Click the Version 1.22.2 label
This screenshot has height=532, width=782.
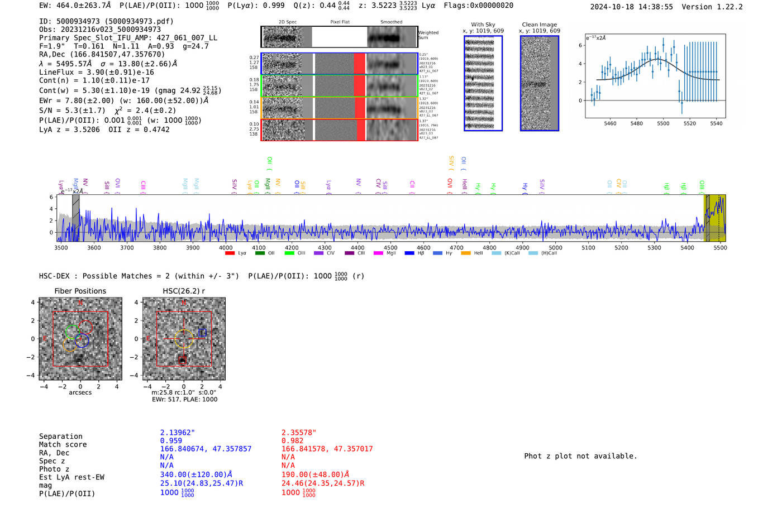click(x=712, y=7)
